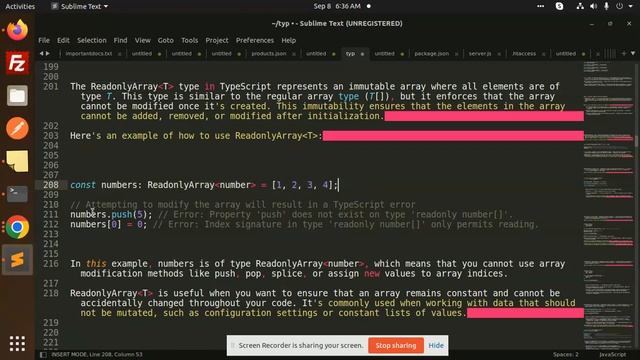This screenshot has height=360, width=640.
Task: Click the three-dots tray overflow icon
Action: coord(540,6)
